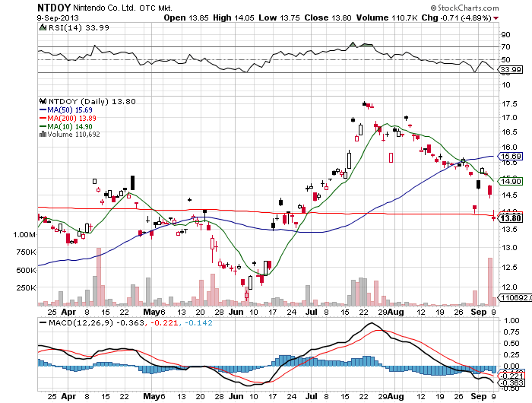This screenshot has width=532, height=403.
Task: Click the 17.5 price axis label
Action: tap(509, 104)
